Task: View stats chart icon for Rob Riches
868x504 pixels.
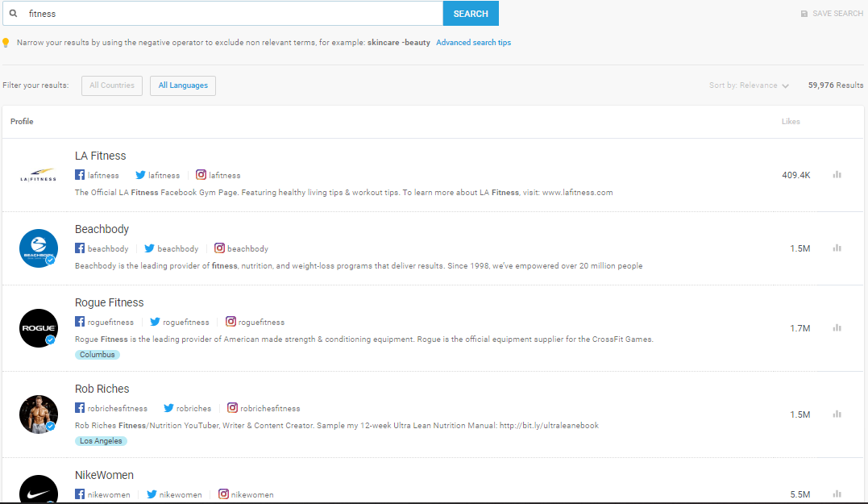Action: coord(837,414)
